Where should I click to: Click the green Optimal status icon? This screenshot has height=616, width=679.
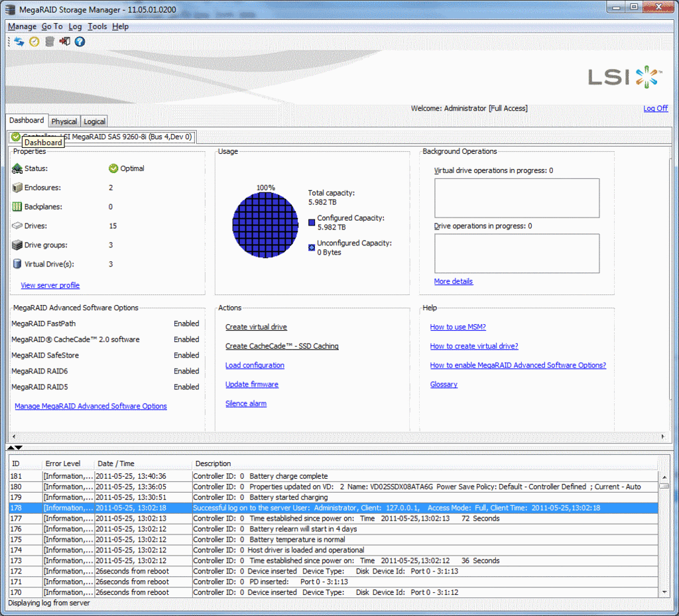tap(113, 168)
